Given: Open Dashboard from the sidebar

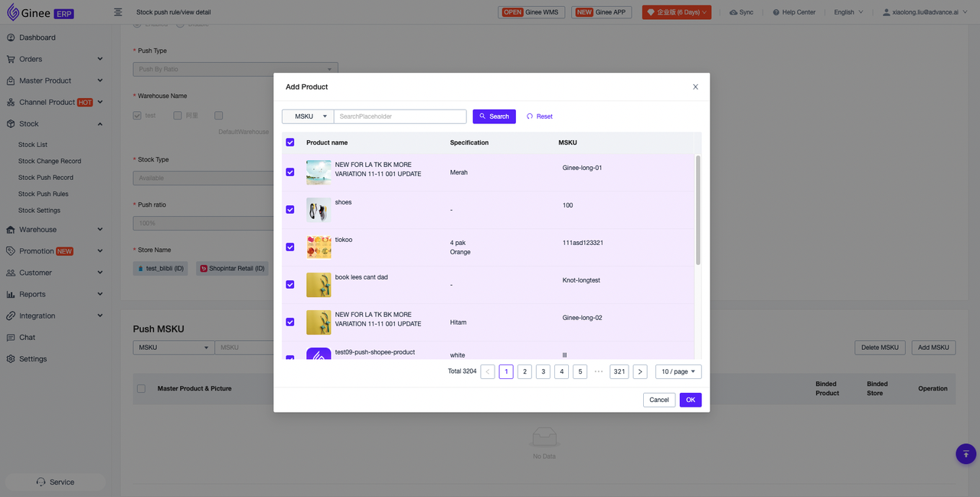Looking at the screenshot, I should tap(37, 38).
